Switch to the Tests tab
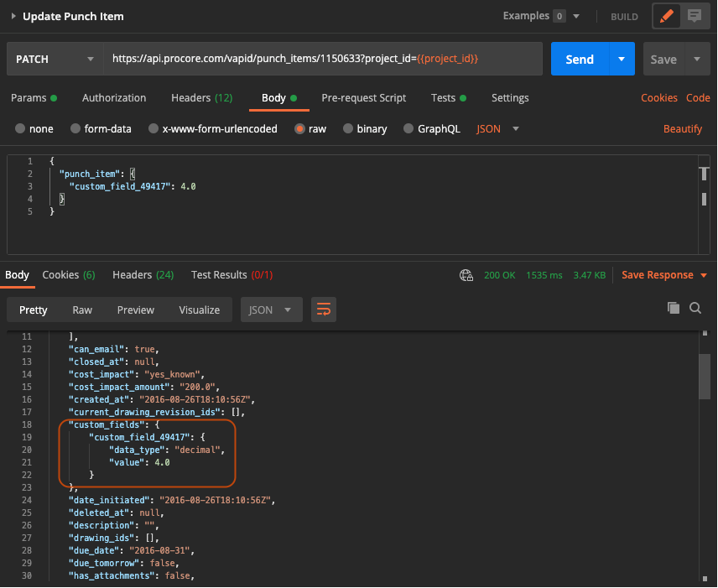 (x=448, y=98)
